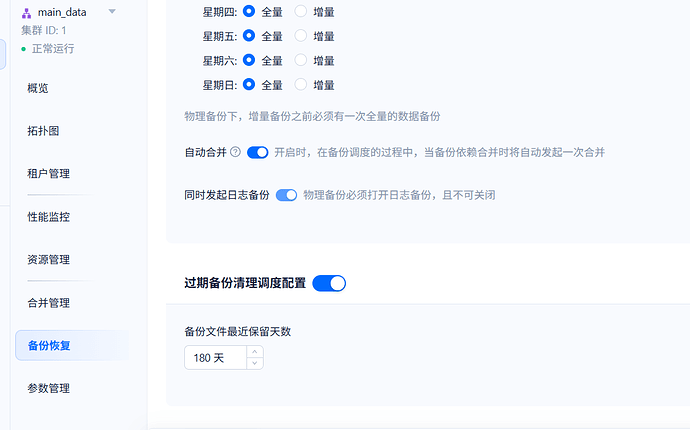Decrease retention days with the down arrow

point(255,363)
